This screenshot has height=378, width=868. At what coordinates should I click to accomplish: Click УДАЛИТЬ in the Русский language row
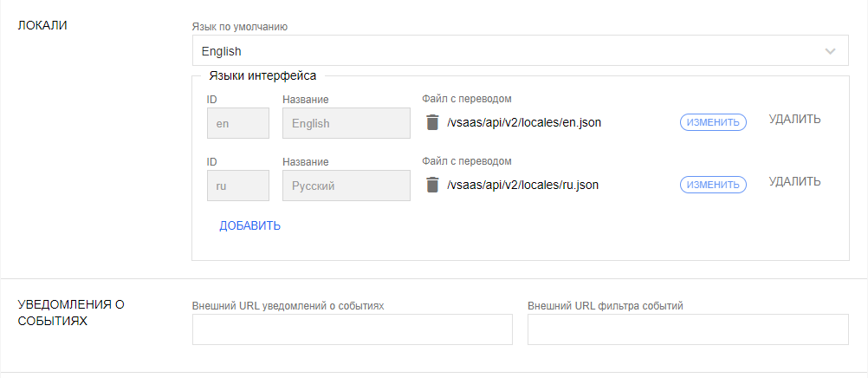pyautogui.click(x=794, y=182)
